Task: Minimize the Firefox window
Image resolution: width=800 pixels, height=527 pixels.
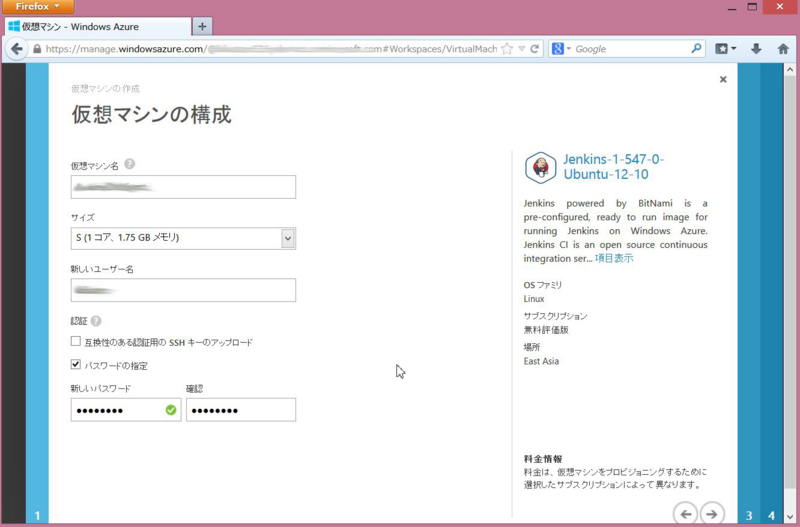Action: [x=732, y=7]
